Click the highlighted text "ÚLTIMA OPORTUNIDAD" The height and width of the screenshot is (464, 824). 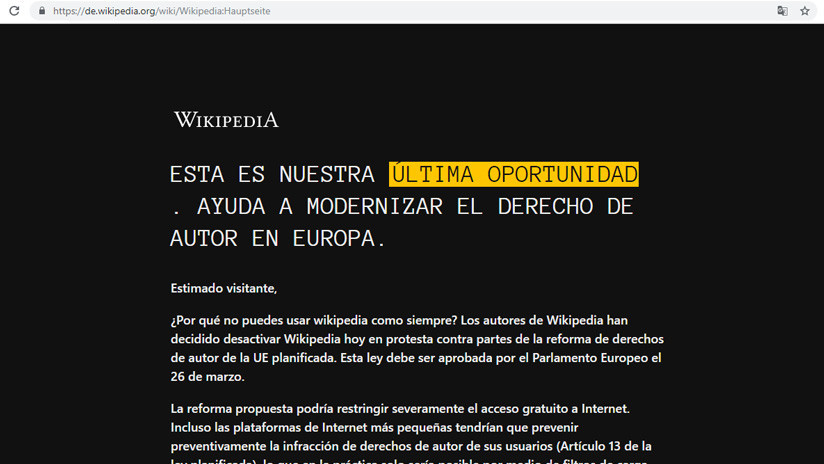(x=514, y=174)
